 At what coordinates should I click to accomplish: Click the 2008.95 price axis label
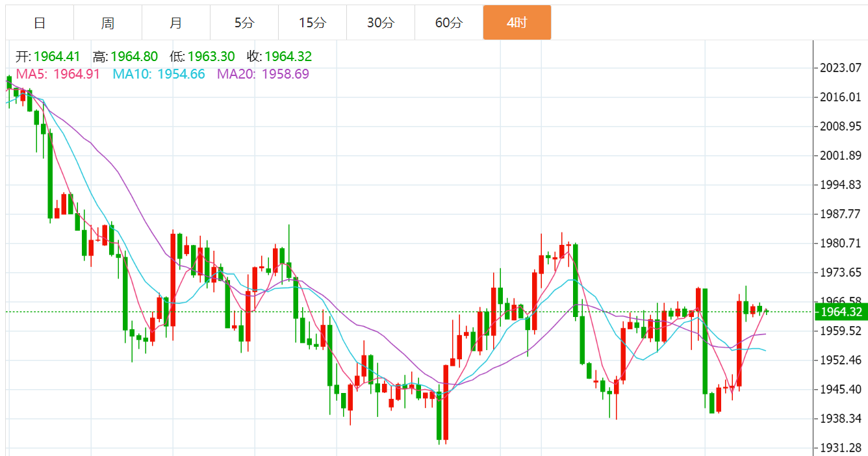pos(841,126)
